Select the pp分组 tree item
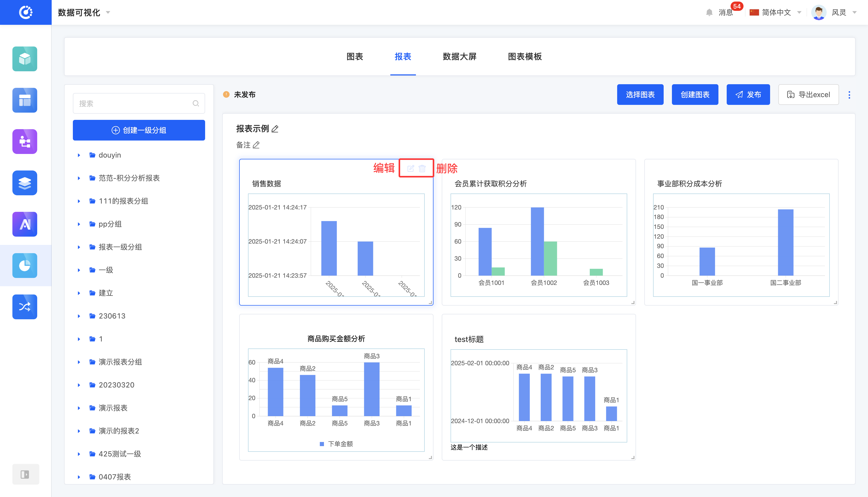Viewport: 868px width, 497px height. click(110, 224)
